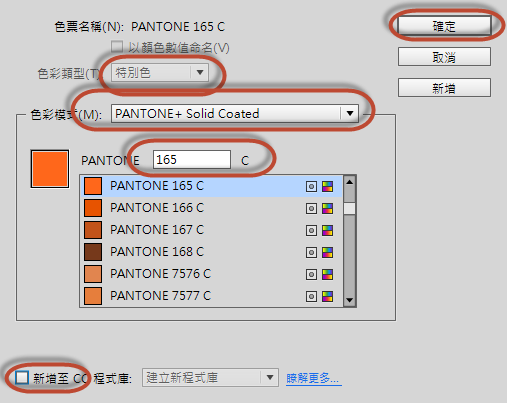Click color mode icon for PANTONE 168 C

click(x=327, y=252)
